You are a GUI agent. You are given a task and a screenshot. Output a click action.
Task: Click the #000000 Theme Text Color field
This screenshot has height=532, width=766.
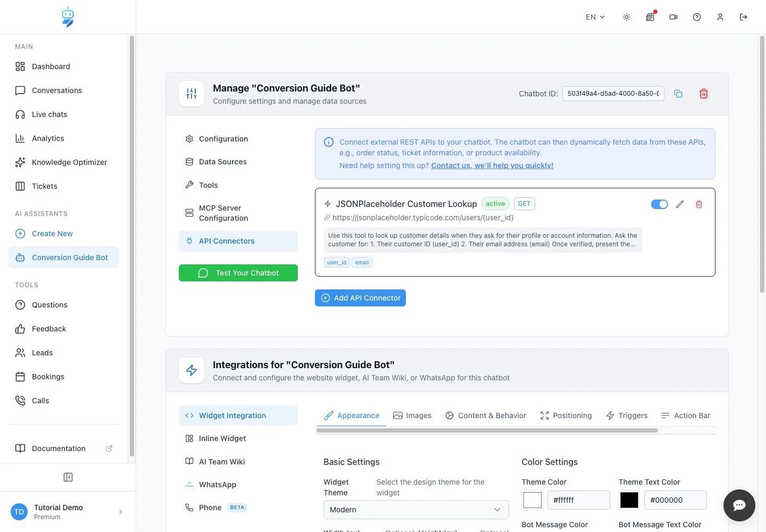click(676, 500)
